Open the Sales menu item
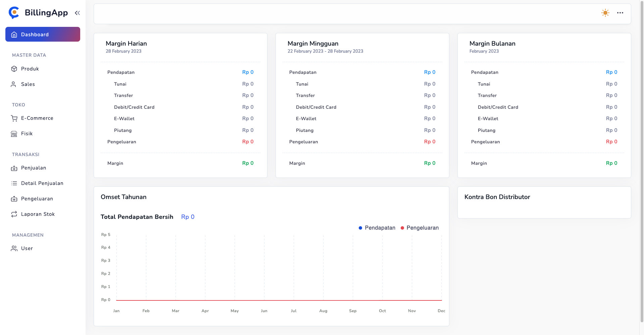This screenshot has width=644, height=335. tap(43, 84)
